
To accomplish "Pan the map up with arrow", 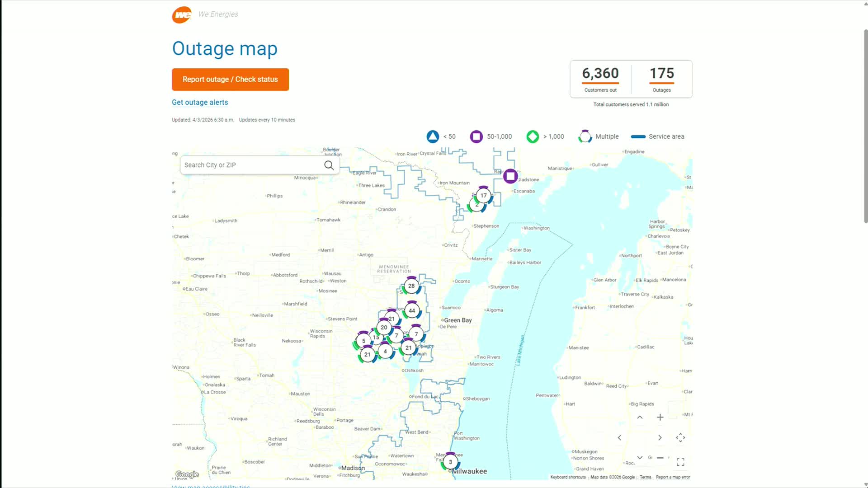I will (640, 417).
